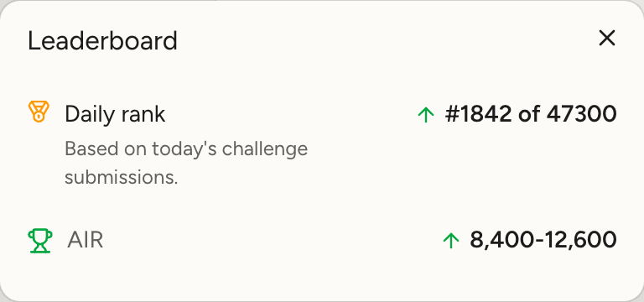Click the word "challenge" in the description
Viewport: 644px width, 302px height.
(x=265, y=149)
